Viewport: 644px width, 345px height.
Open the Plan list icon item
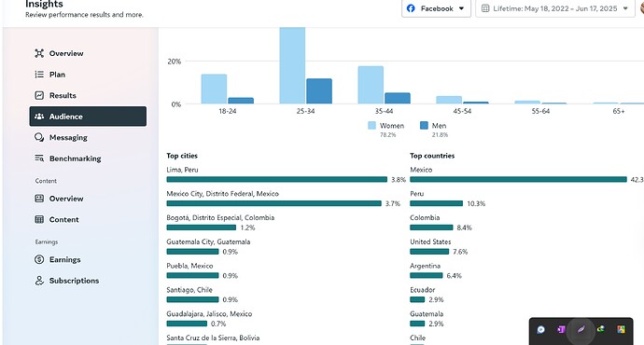[39, 75]
